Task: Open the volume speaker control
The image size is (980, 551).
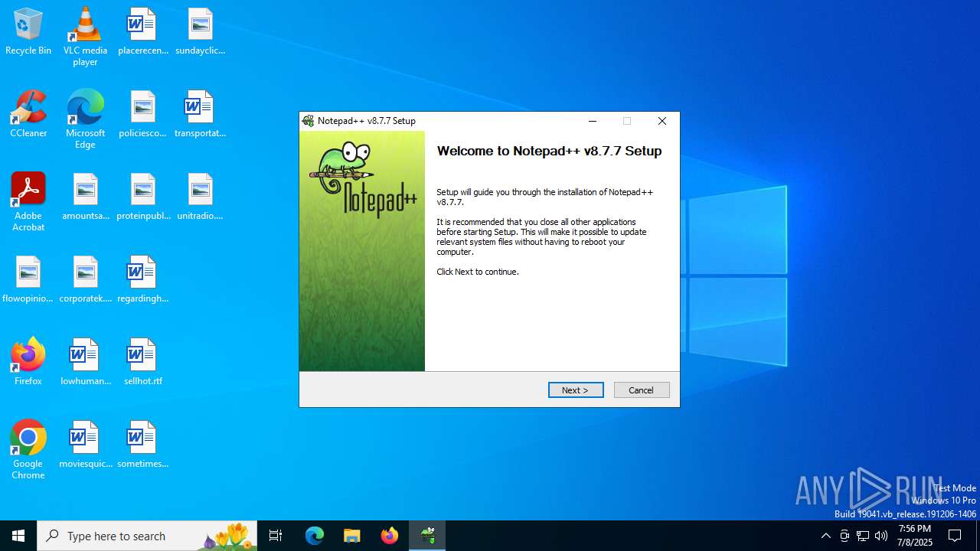Action: click(881, 536)
